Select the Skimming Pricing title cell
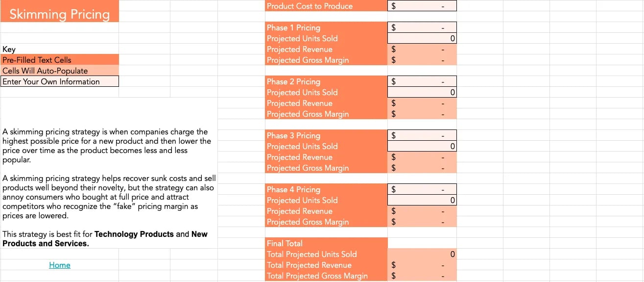The height and width of the screenshot is (282, 644). coord(59,14)
